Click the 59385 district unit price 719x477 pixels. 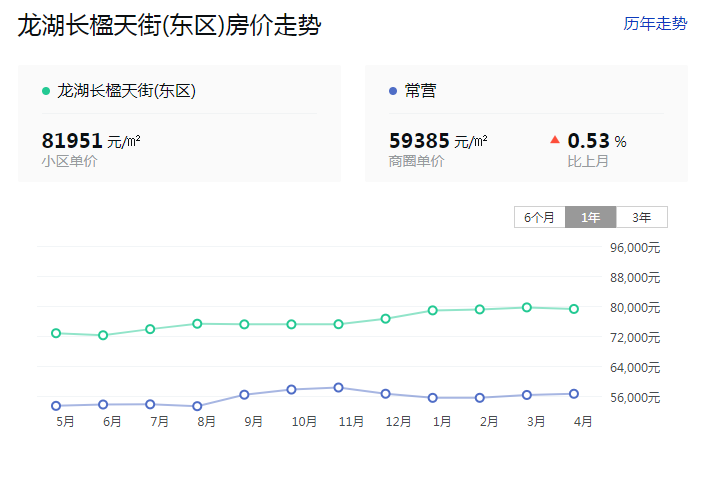pos(418,141)
